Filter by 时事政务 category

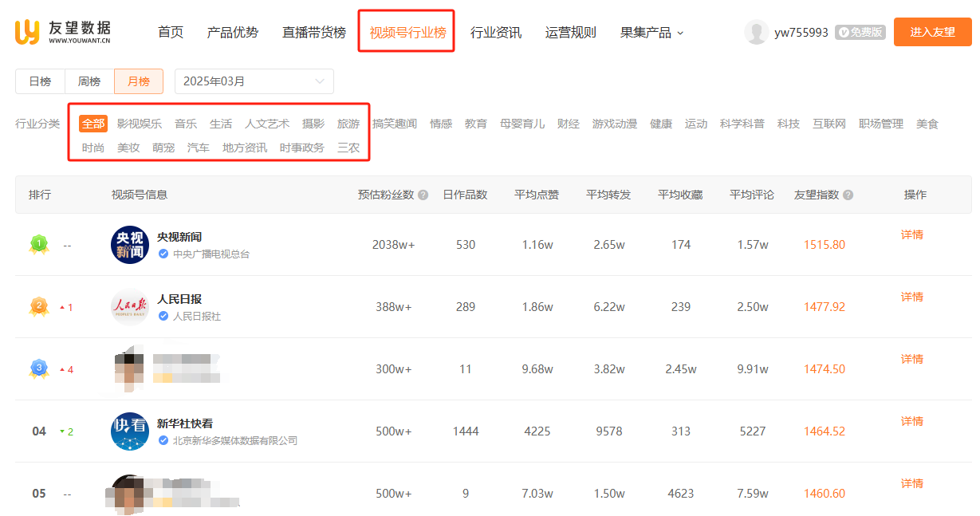click(302, 148)
